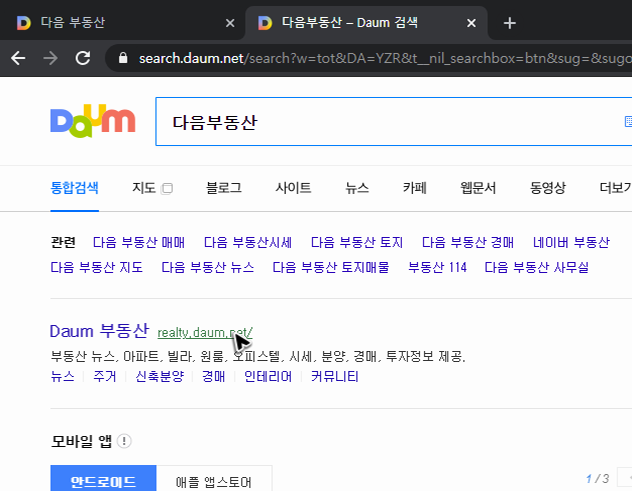
Task: Open a new tab with plus button
Action: click(x=509, y=23)
